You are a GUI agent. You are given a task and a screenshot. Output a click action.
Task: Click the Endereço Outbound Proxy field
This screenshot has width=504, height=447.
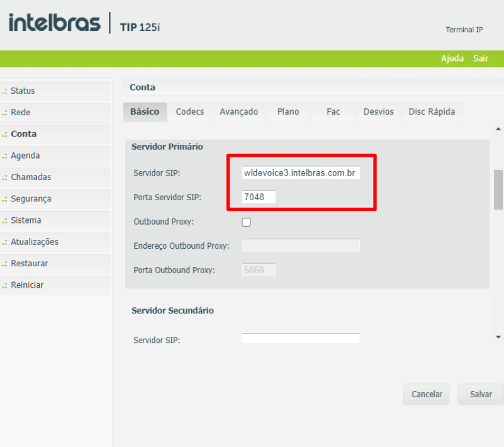coord(301,246)
